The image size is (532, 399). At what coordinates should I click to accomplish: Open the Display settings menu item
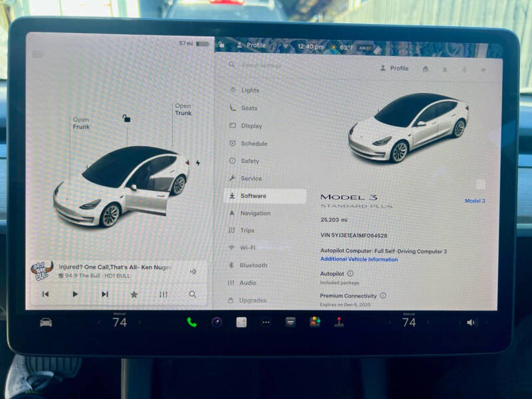click(251, 126)
